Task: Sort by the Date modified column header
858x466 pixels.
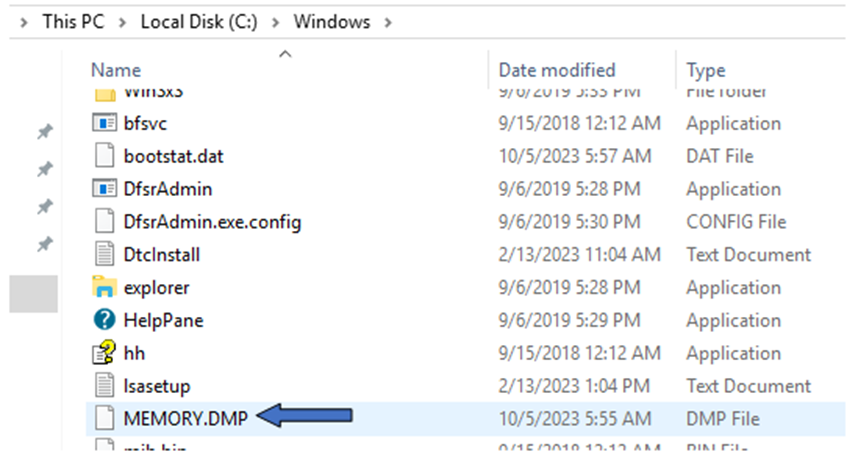Action: click(x=557, y=70)
